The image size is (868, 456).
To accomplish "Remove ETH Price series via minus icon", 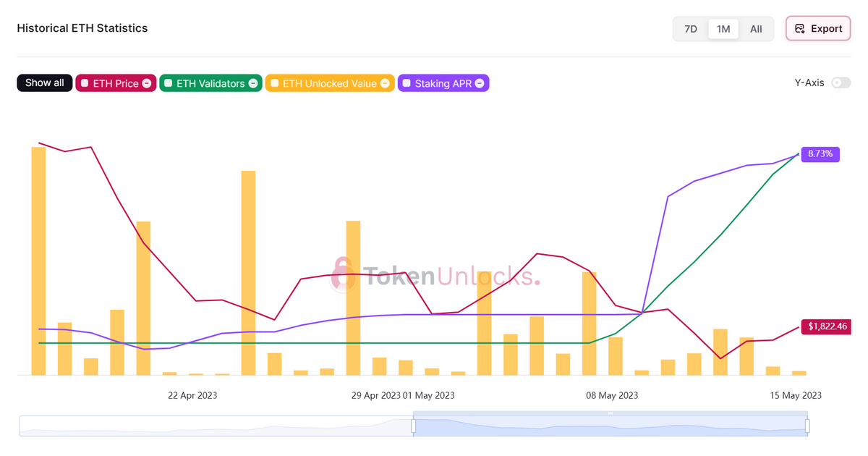I will pyautogui.click(x=147, y=83).
